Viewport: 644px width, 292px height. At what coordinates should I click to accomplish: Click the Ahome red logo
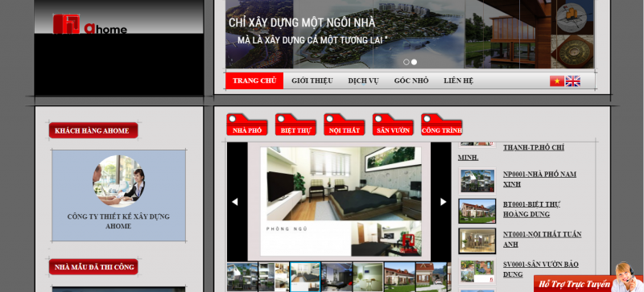coord(90,24)
